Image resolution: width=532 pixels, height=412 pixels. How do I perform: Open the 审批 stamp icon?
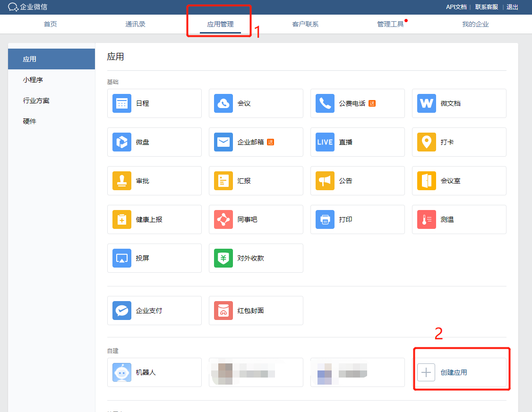coord(122,181)
